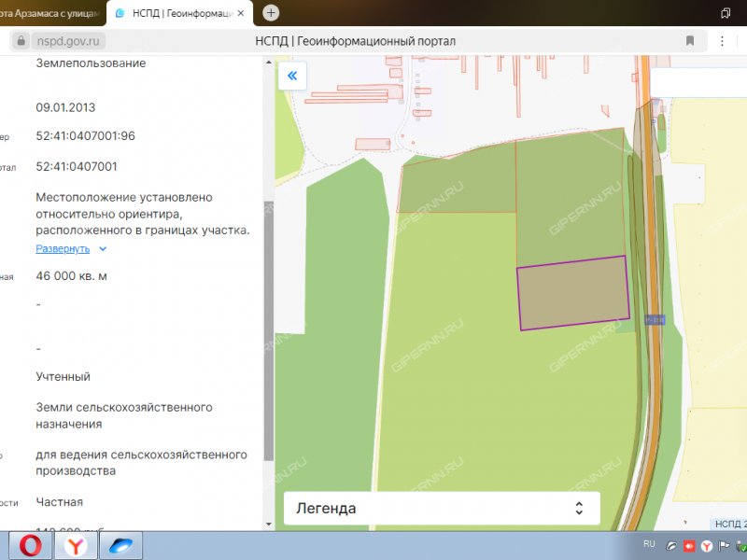Click the red Opera tray notification icon

[x=689, y=545]
